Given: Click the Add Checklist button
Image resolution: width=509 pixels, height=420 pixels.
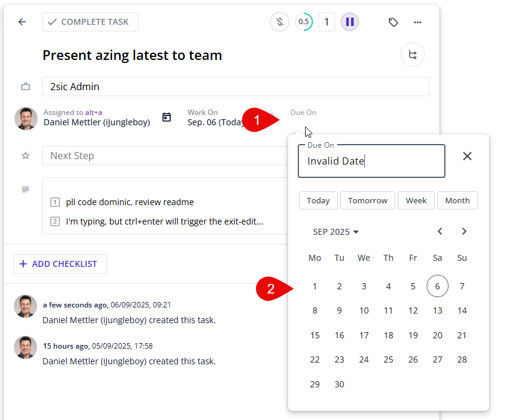Looking at the screenshot, I should [60, 264].
